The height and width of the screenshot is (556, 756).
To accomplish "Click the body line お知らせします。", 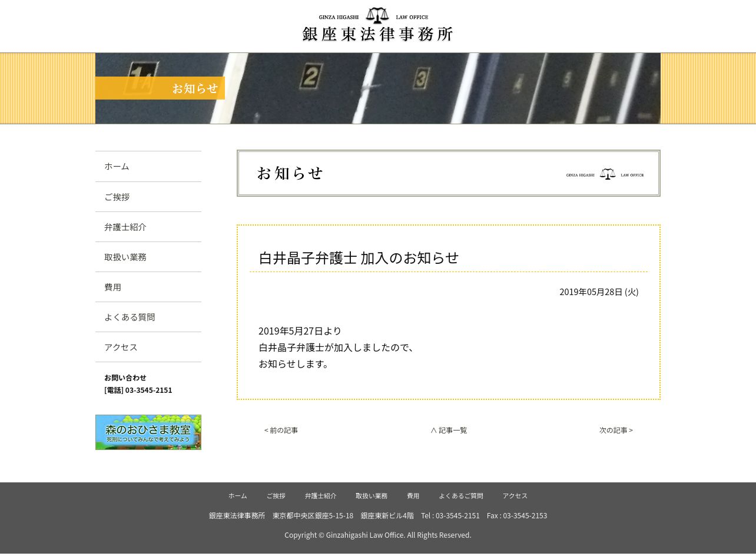I will [296, 364].
